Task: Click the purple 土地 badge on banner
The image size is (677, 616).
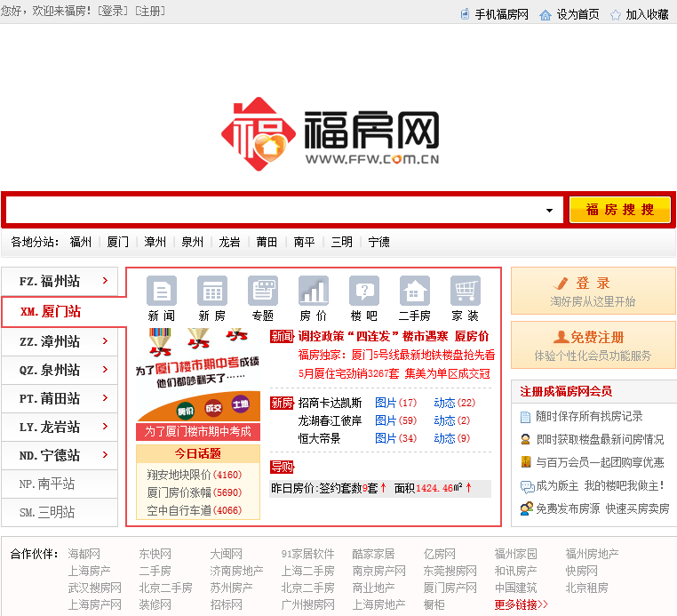Action: [x=241, y=404]
